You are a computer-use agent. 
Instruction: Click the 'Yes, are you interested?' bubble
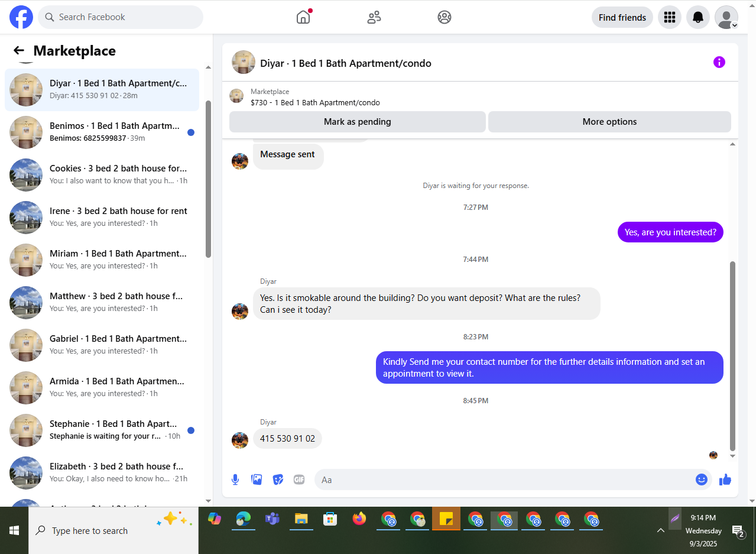(x=670, y=232)
